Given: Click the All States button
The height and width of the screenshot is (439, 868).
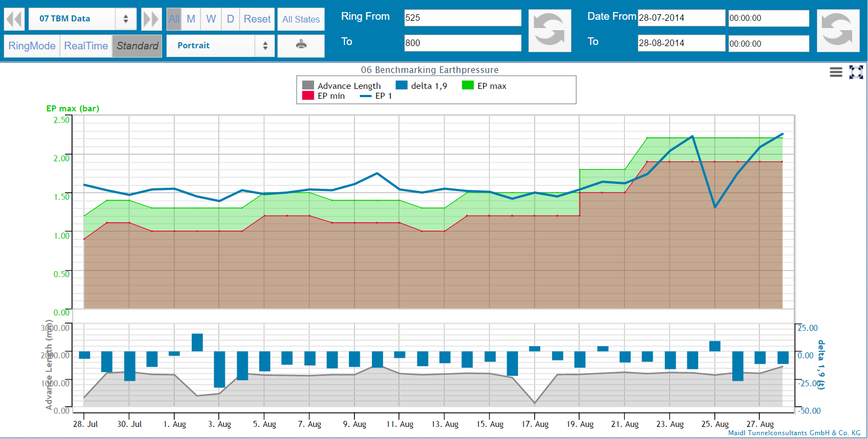Looking at the screenshot, I should pos(301,19).
